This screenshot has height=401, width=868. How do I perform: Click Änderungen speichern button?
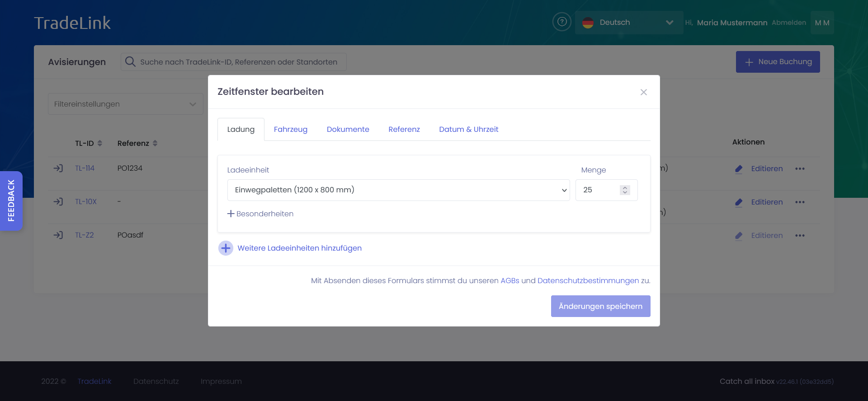[x=600, y=306]
